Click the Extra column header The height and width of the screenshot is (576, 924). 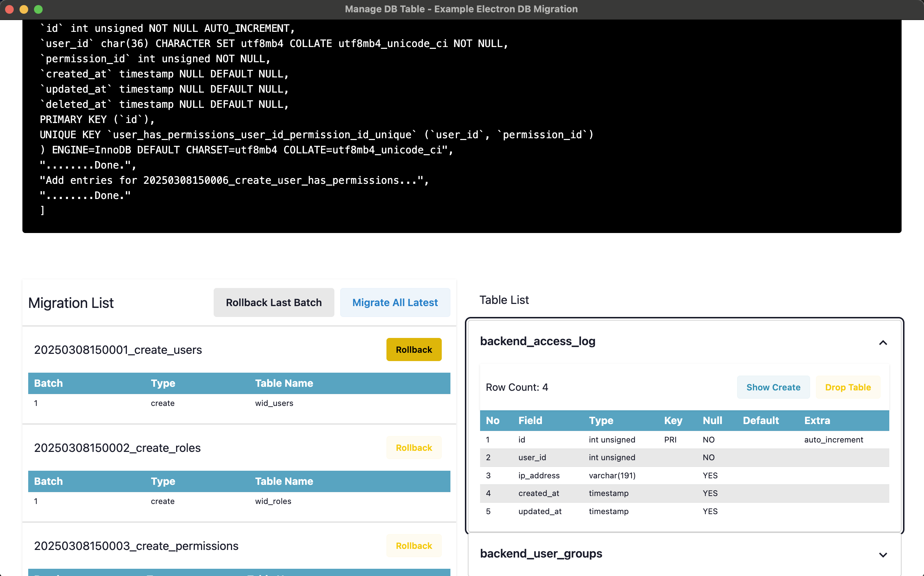[817, 420]
